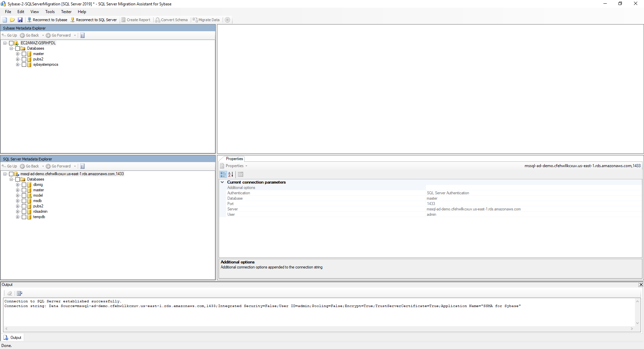Sort properties alphabetically
Image resolution: width=644 pixels, height=349 pixels.
pos(231,174)
